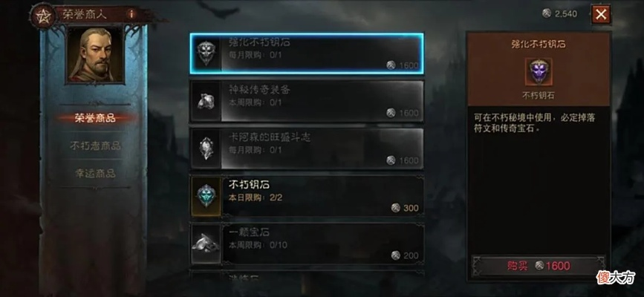
Task: Select the 卡陀森的旺盛斗志 row priced 1600
Action: click(307, 148)
